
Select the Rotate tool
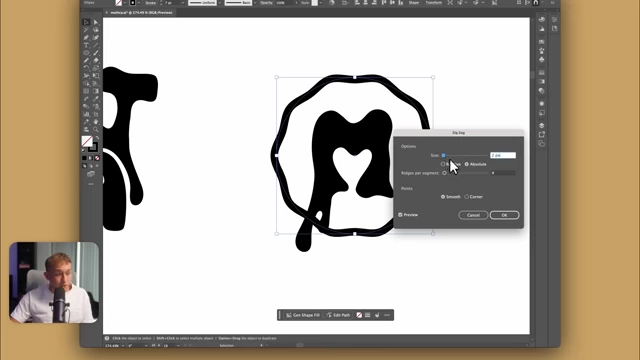[x=86, y=68]
